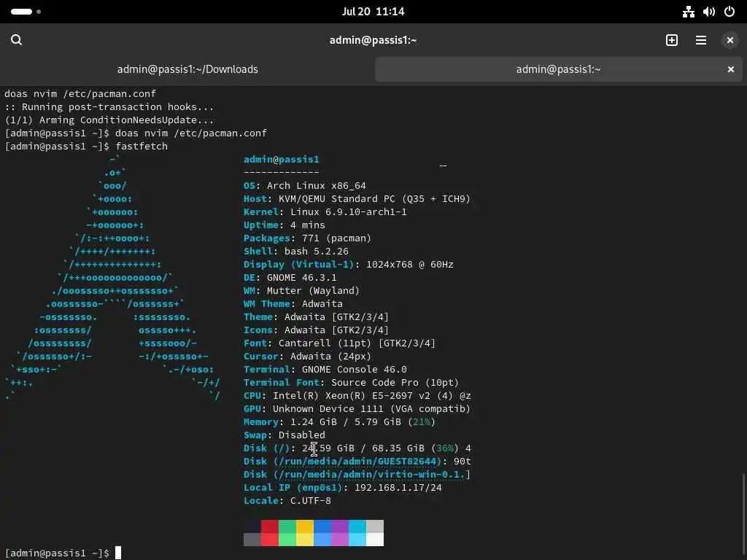The height and width of the screenshot is (560, 747).
Task: Add a new terminal tab
Action: pyautogui.click(x=672, y=40)
